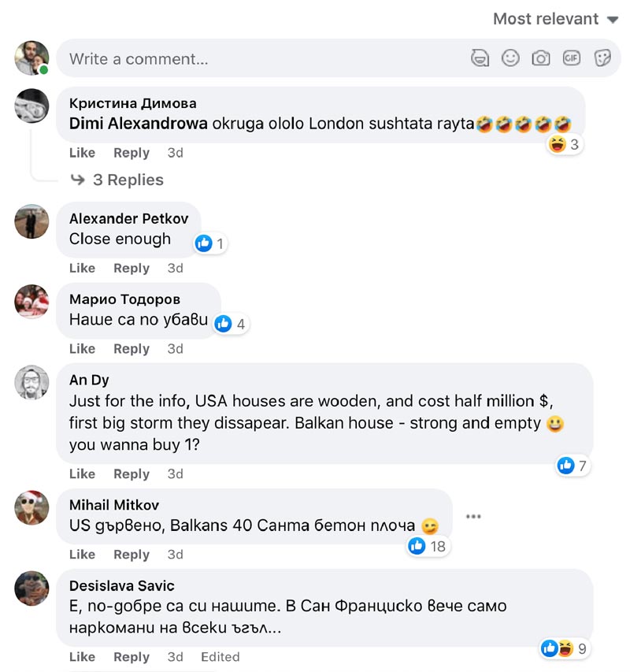Open the emoji picker in comment box
Viewport: 630px width, 672px height.
coord(510,58)
